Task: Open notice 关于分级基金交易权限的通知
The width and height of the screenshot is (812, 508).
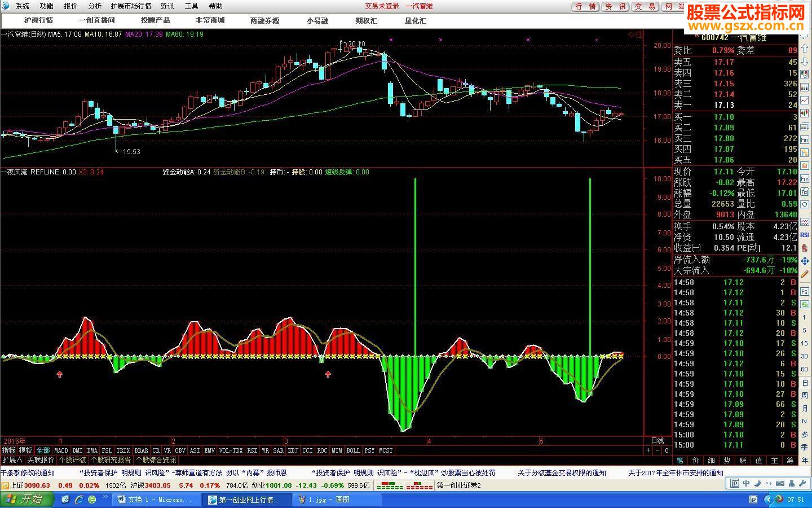Action: [562, 473]
